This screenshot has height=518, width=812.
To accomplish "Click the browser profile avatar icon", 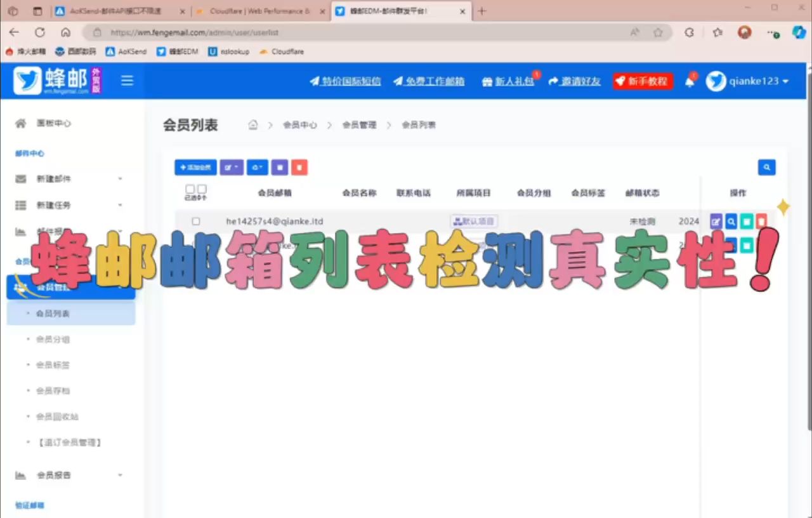I will (745, 32).
